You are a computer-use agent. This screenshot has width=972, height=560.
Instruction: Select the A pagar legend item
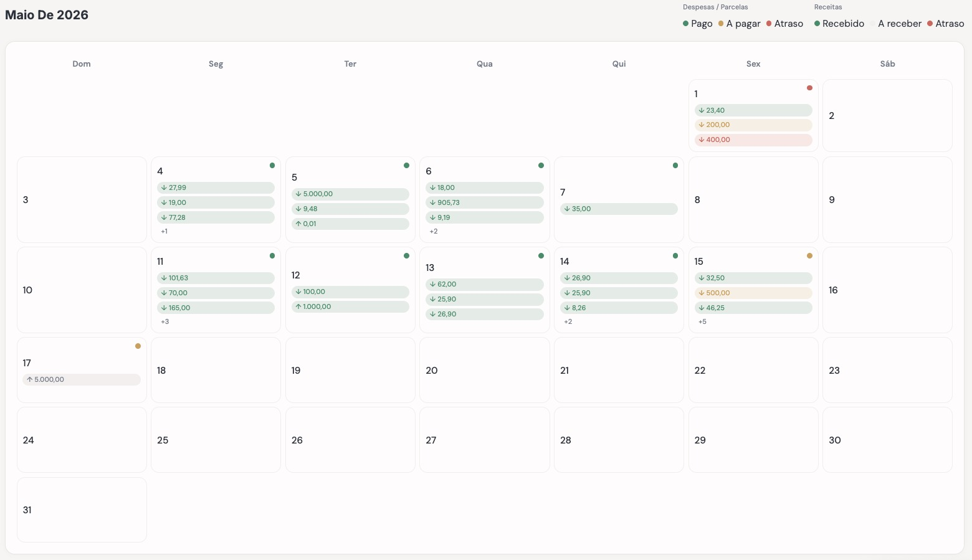[x=739, y=24]
